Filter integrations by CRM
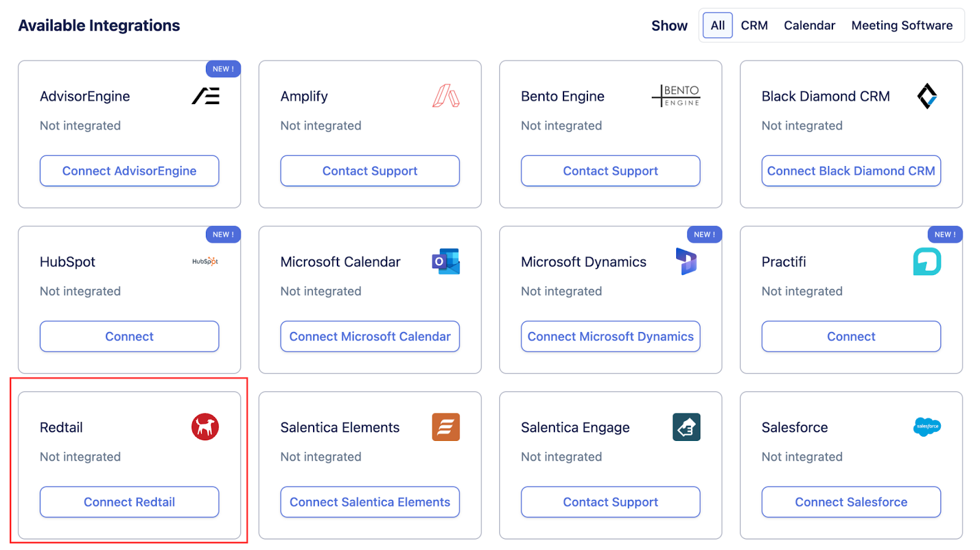 click(x=754, y=26)
